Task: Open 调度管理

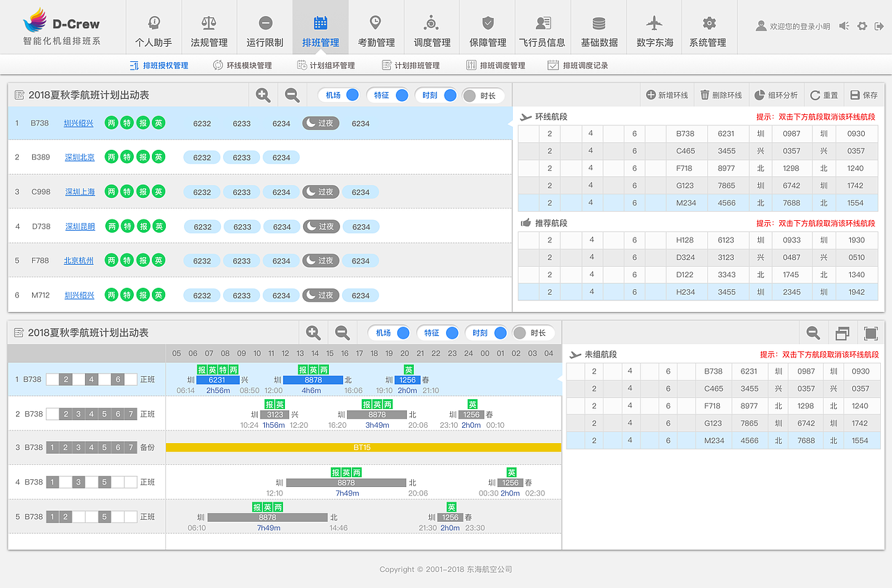Action: (x=432, y=27)
